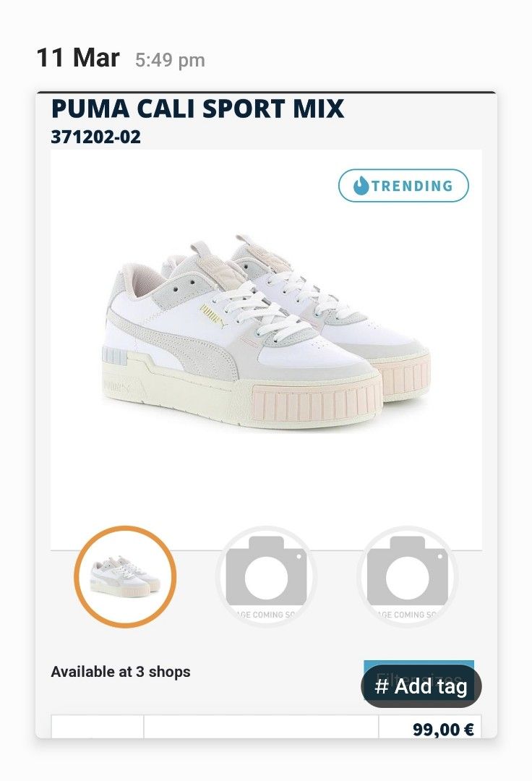Screen dimensions: 532x781
Task: Click the TRENDING badge label text
Action: 412,187
